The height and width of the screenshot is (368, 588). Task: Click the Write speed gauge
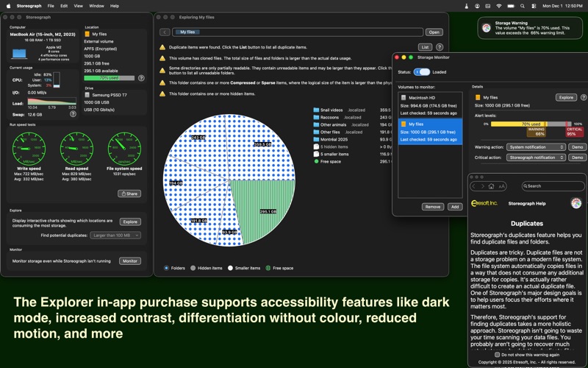[x=29, y=149]
